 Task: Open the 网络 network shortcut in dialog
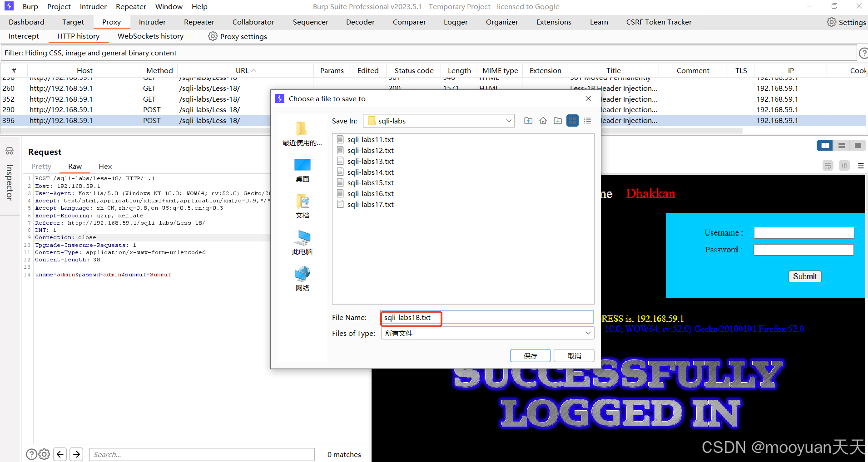pyautogui.click(x=302, y=279)
